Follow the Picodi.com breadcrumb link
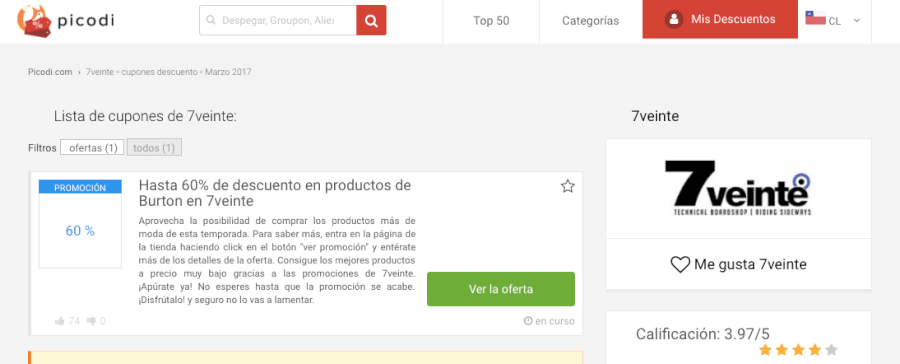Viewport: 900px width, 364px height. click(x=50, y=72)
